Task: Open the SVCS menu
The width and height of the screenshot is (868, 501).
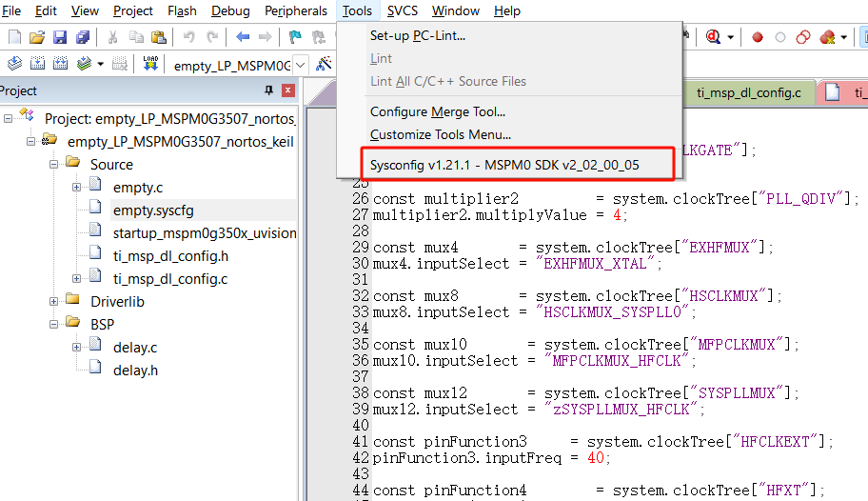Action: pos(402,10)
